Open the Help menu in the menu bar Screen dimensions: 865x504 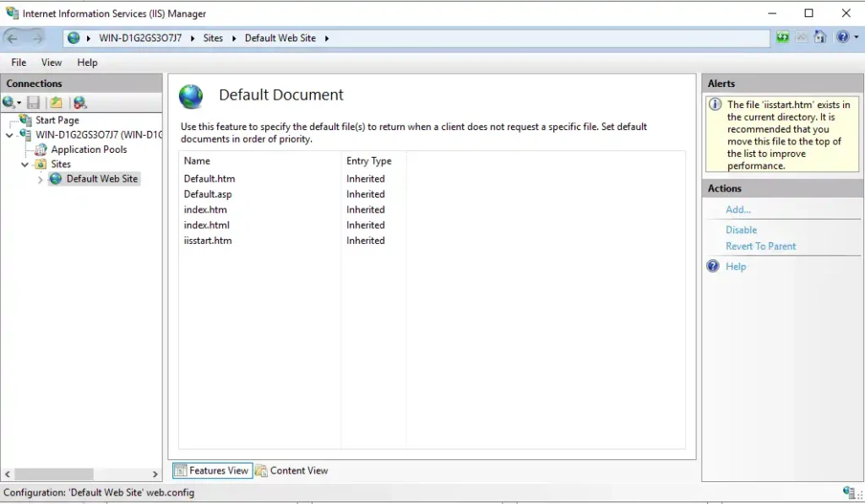pos(87,62)
